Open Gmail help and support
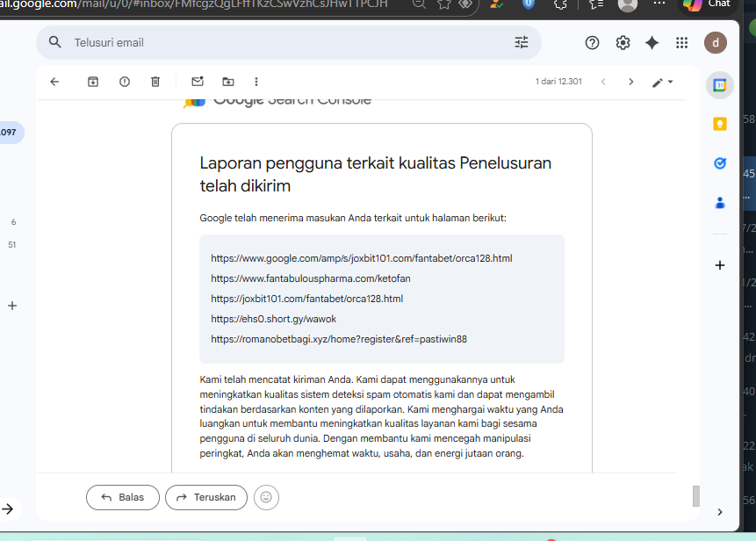This screenshot has width=756, height=541. (592, 43)
